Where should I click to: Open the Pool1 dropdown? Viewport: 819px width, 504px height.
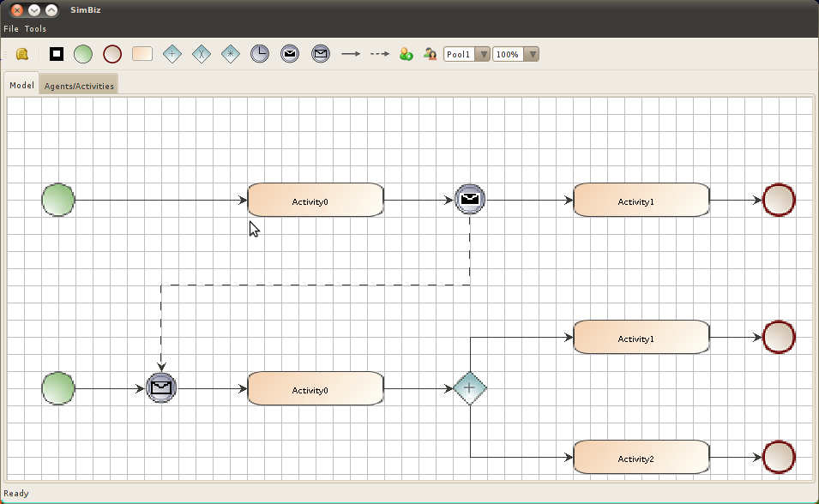click(x=467, y=54)
